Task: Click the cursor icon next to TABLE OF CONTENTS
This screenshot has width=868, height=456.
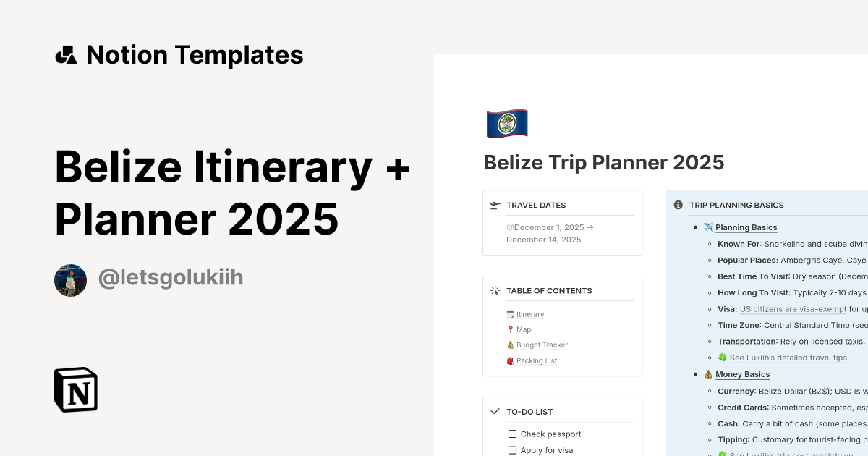Action: coord(495,290)
